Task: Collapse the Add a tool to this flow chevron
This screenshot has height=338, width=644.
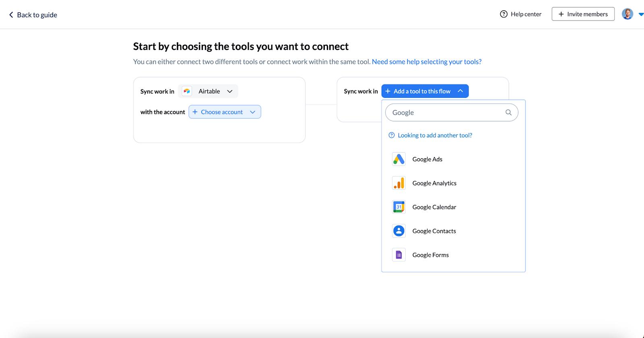Action: tap(460, 91)
